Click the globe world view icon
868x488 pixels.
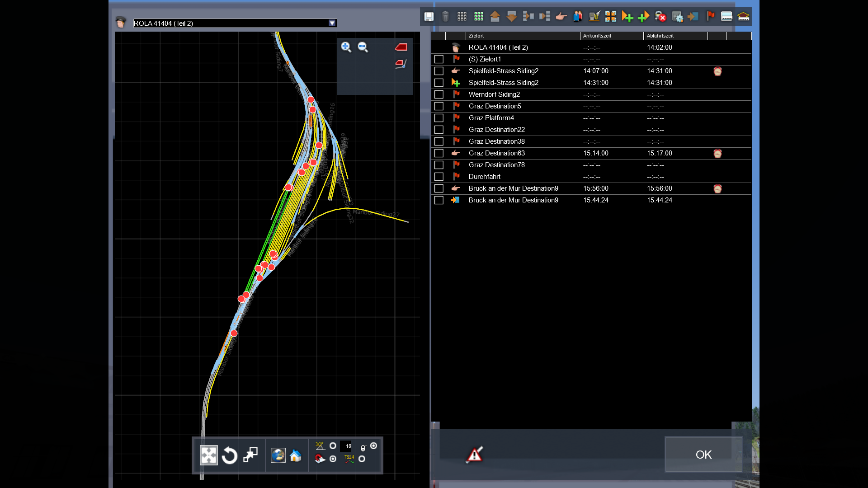click(278, 455)
